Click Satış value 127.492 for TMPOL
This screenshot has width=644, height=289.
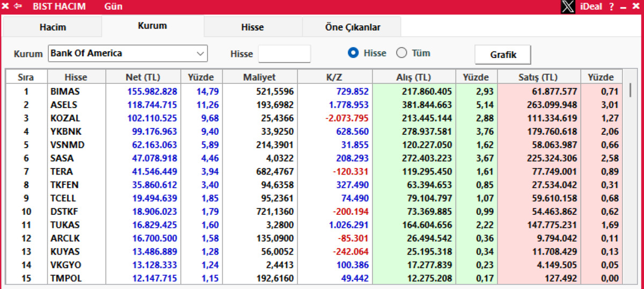coord(561,278)
